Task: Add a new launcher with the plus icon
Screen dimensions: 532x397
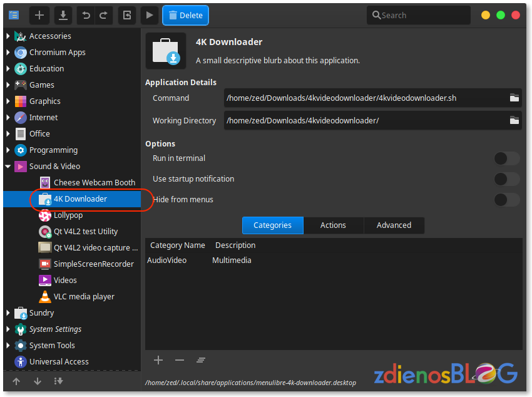Action: [x=39, y=15]
